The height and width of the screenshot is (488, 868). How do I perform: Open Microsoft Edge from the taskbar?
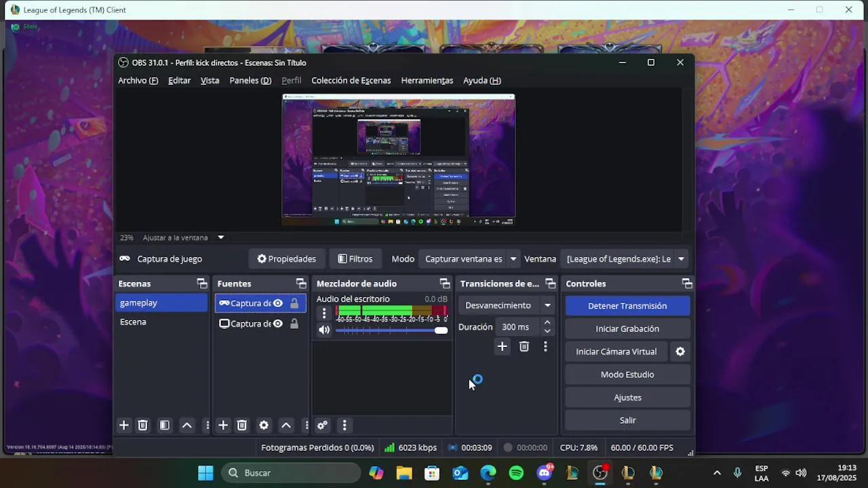[x=488, y=473]
